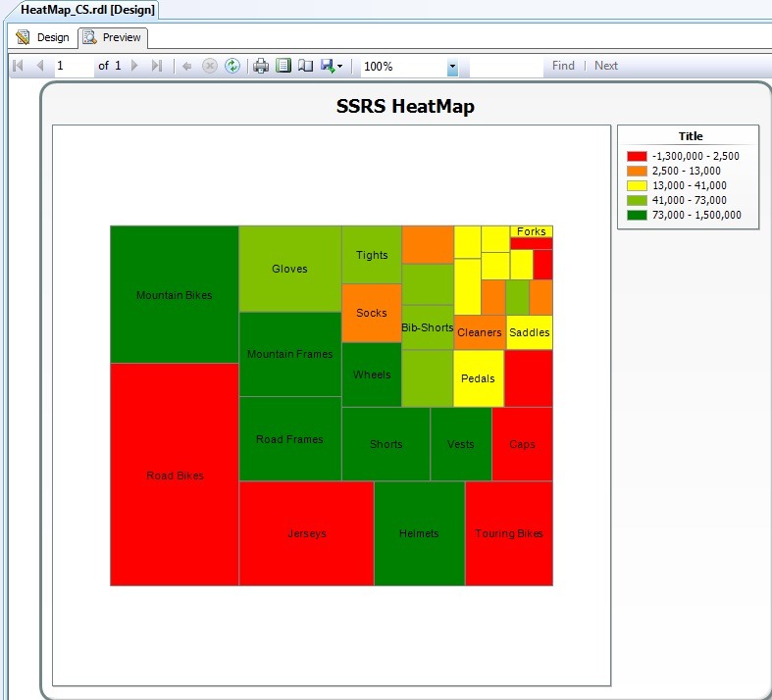Select the Touring Bikes tile

508,533
